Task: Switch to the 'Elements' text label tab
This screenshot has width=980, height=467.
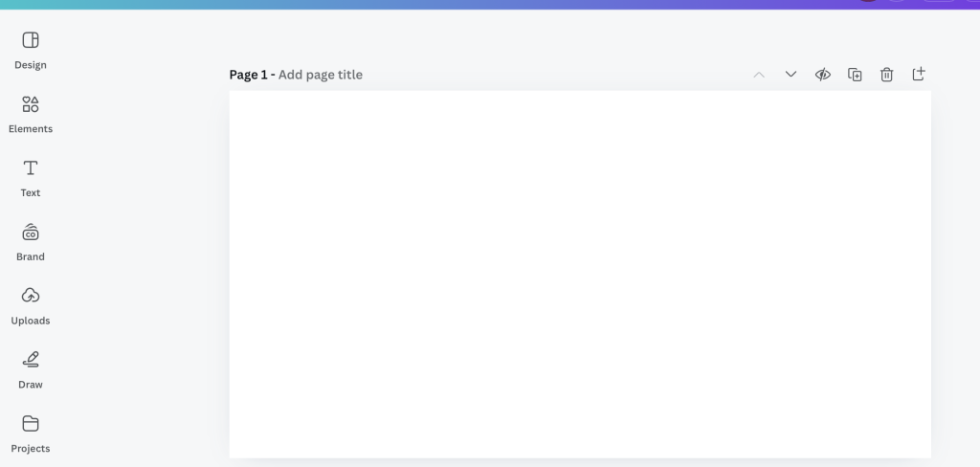Action: point(31,129)
